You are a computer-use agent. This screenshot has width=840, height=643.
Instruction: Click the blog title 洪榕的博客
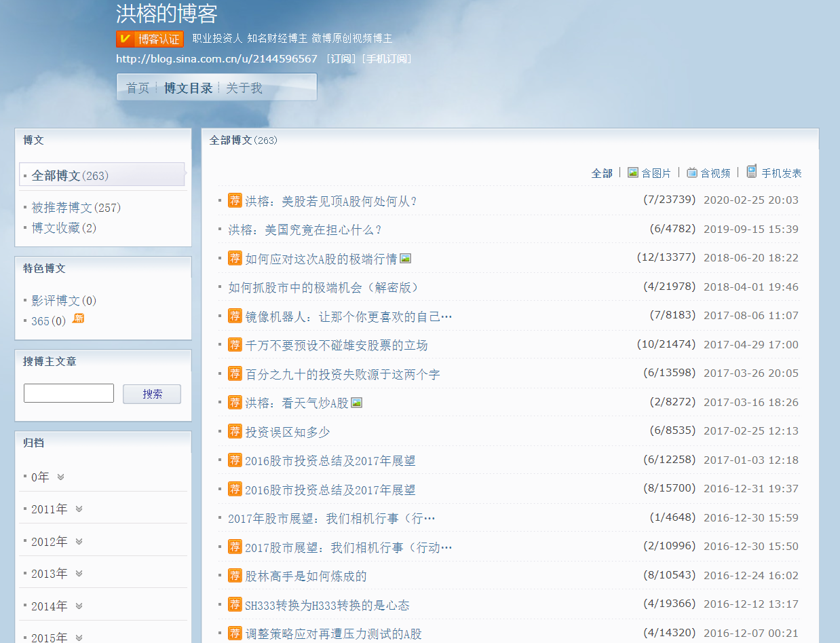coord(167,14)
